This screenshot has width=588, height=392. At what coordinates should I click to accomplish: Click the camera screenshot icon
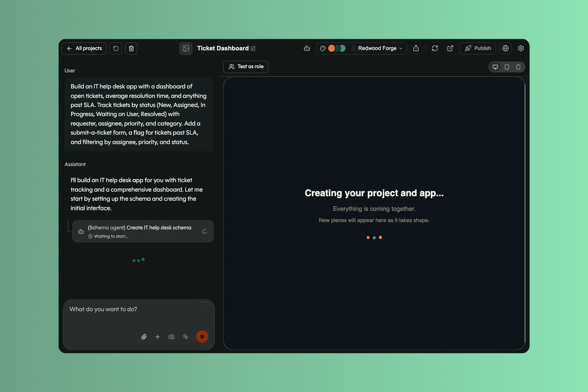(171, 337)
